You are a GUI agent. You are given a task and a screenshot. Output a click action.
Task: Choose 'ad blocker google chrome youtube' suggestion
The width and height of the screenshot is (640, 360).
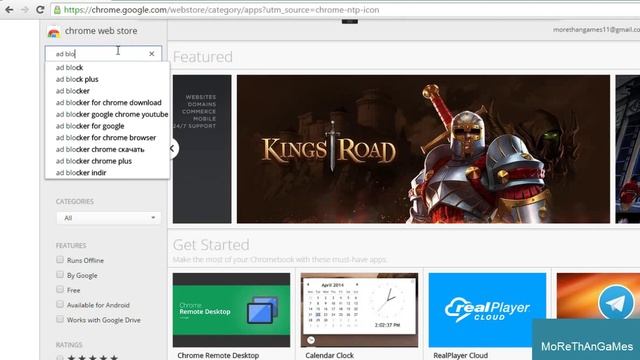coord(107,114)
